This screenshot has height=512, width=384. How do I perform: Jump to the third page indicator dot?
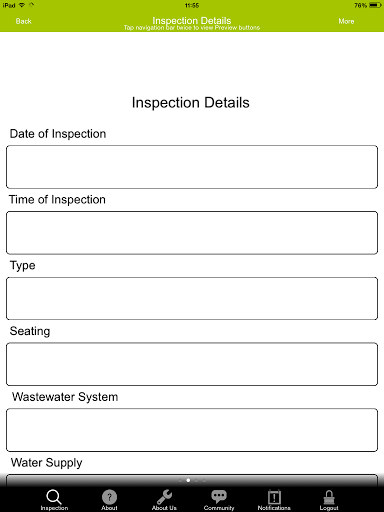pyautogui.click(x=196, y=480)
